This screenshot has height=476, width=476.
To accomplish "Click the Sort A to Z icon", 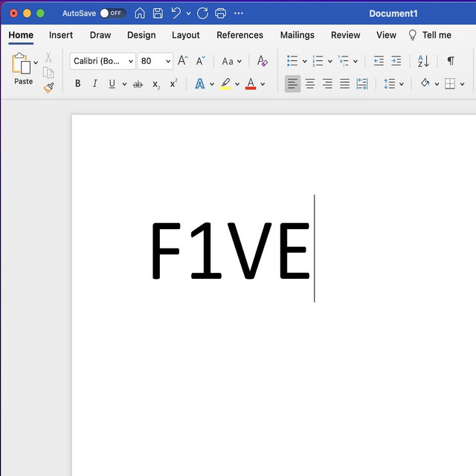I will [x=423, y=61].
